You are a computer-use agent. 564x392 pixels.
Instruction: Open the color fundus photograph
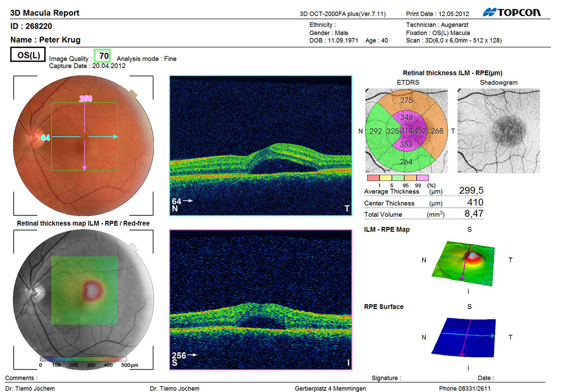[83, 145]
